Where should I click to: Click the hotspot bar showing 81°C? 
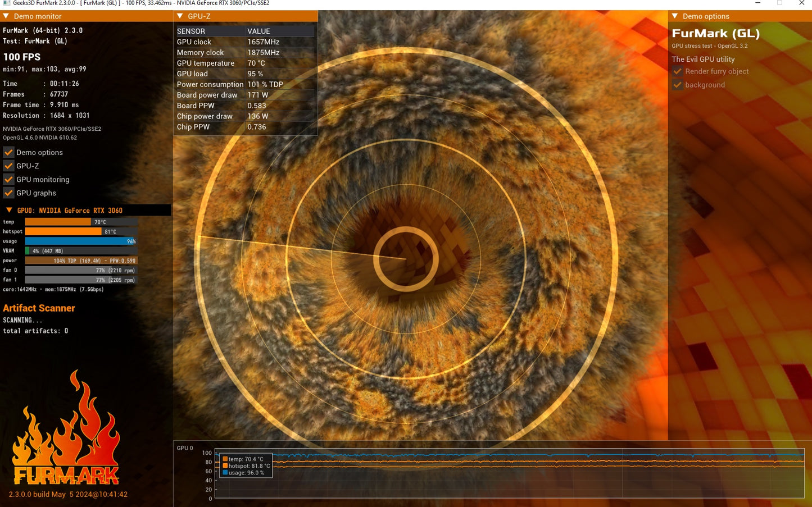(81, 231)
